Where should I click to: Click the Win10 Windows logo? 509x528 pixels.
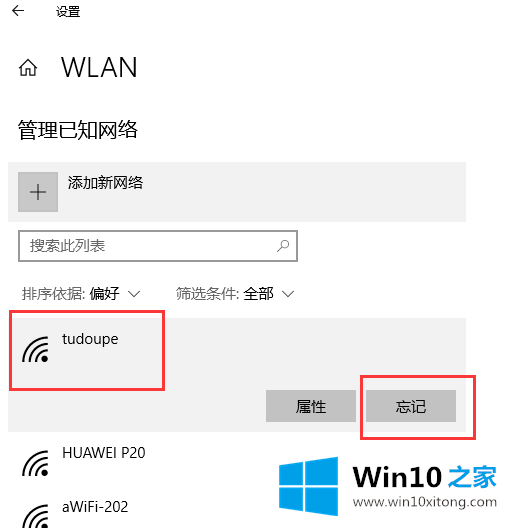point(309,486)
